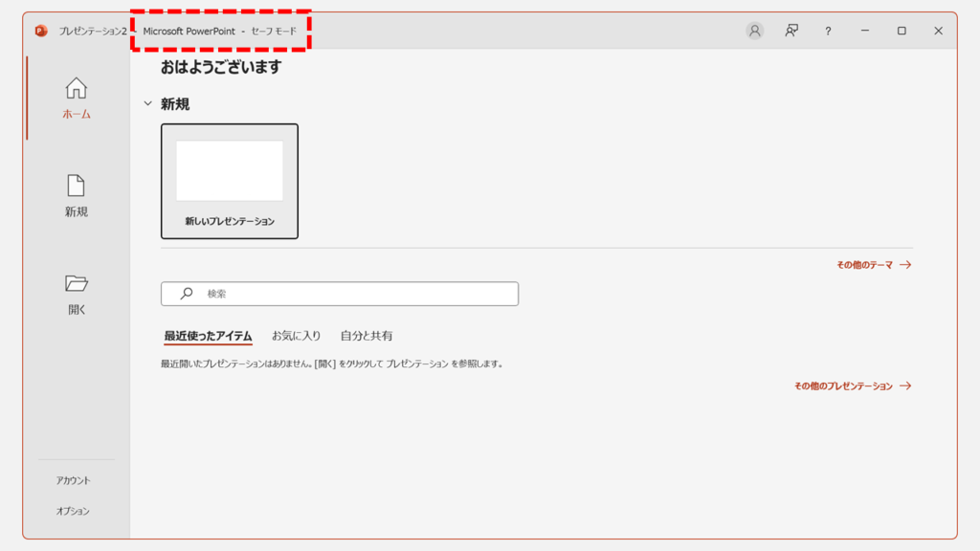The width and height of the screenshot is (980, 551).
Task: Select 新規 (New) in left sidebar
Action: click(77, 196)
